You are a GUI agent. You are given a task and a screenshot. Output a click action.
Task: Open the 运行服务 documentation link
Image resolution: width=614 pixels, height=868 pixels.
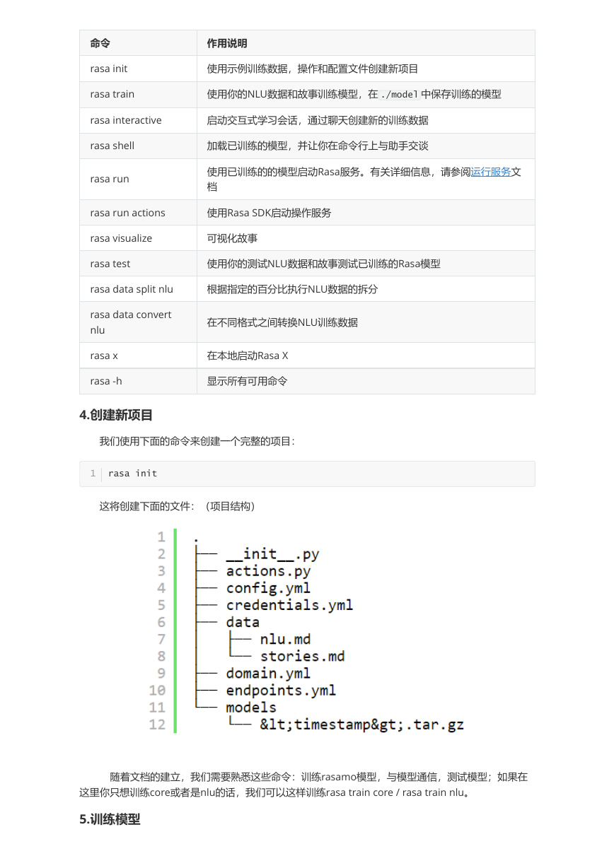point(491,172)
